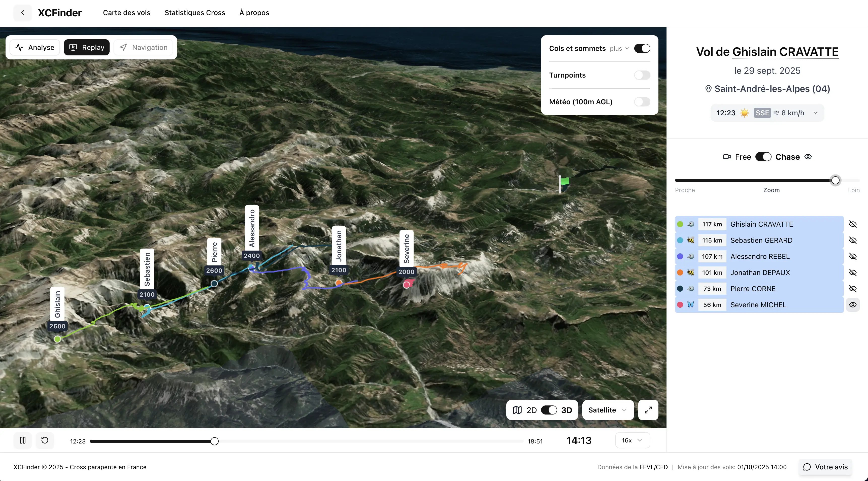The image size is (868, 481).
Task: Click the back arrow next to XCFinder
Action: coord(23,13)
